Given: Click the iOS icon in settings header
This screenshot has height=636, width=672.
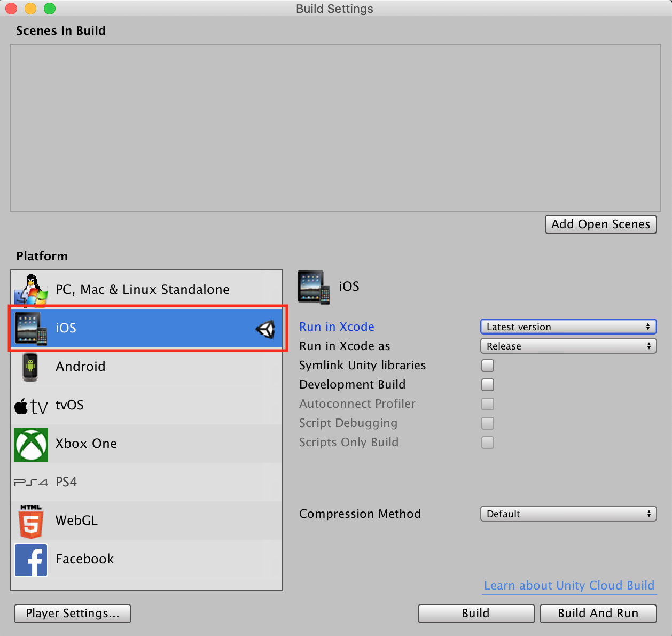Looking at the screenshot, I should 314,287.
